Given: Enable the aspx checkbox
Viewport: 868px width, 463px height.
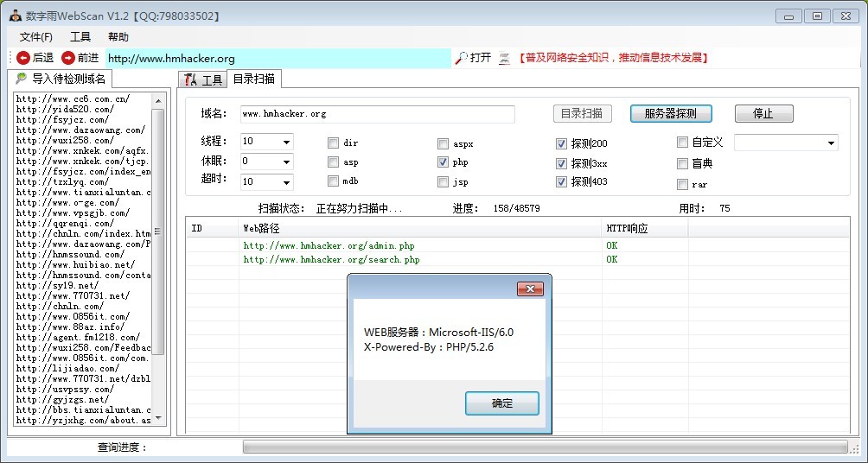Looking at the screenshot, I should (x=443, y=143).
